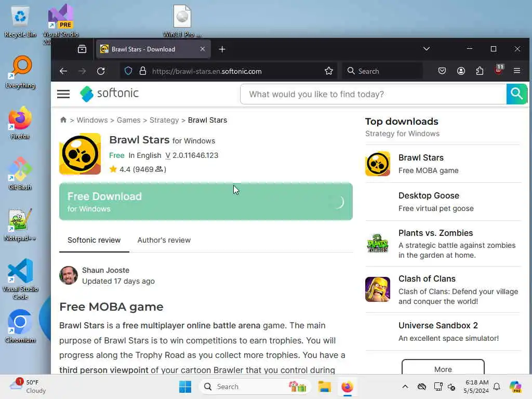Show tracking protection shield info
532x399 pixels.
tap(128, 71)
